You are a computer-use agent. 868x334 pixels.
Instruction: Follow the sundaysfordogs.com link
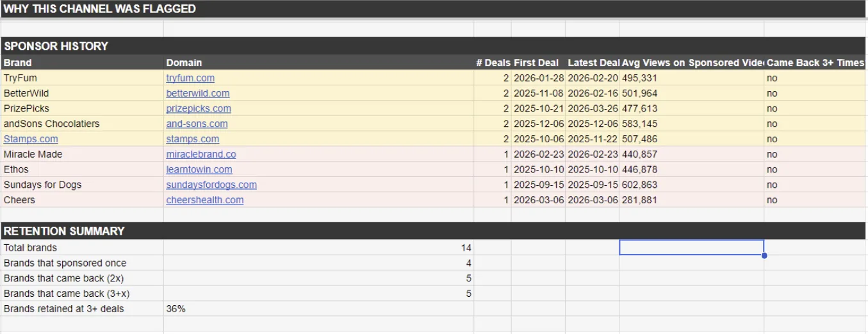pos(211,185)
